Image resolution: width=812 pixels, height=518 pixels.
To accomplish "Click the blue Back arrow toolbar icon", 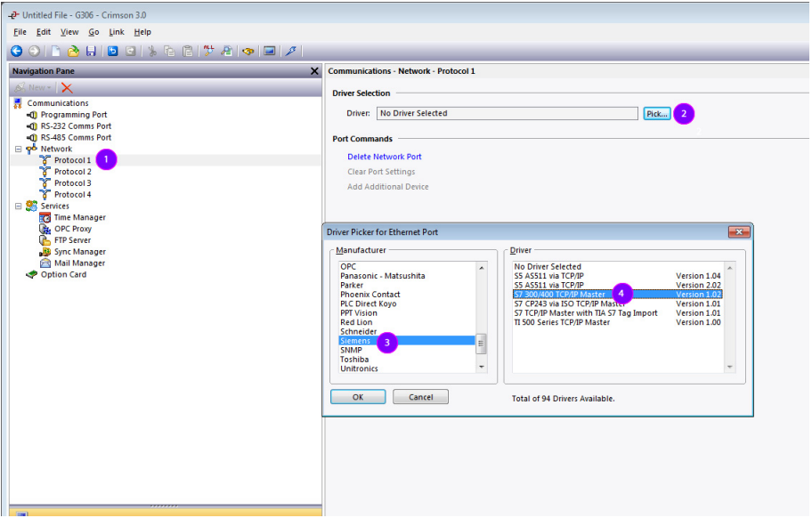I will [17, 51].
